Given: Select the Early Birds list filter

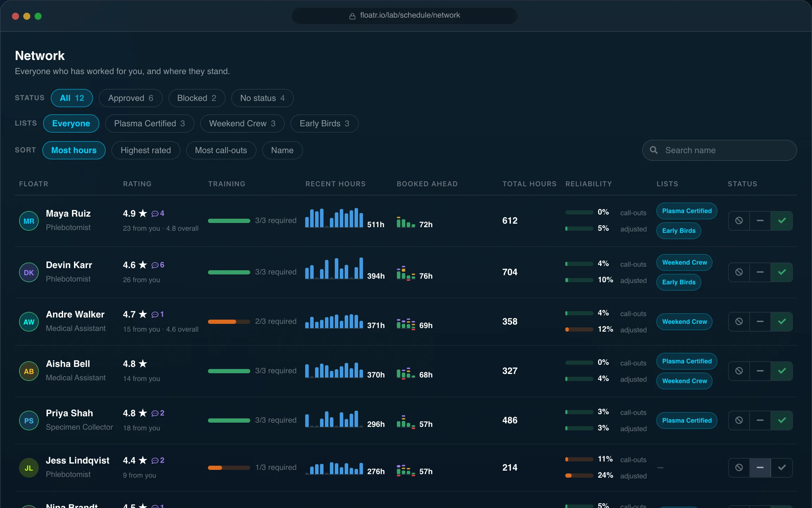Looking at the screenshot, I should point(324,123).
